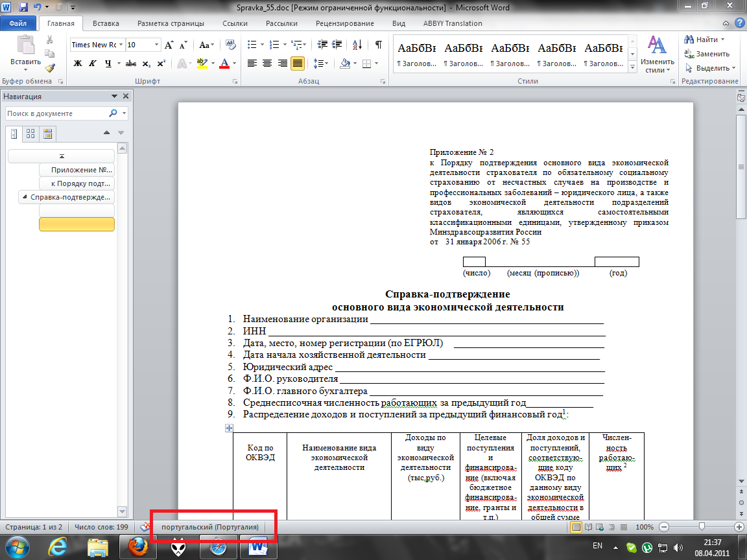Screen dimensions: 747x560
Task: Toggle italic formatting with the К button
Action: (x=93, y=64)
